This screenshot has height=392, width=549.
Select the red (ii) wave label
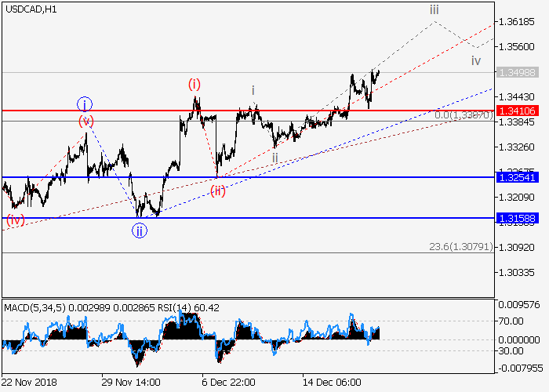click(x=217, y=191)
